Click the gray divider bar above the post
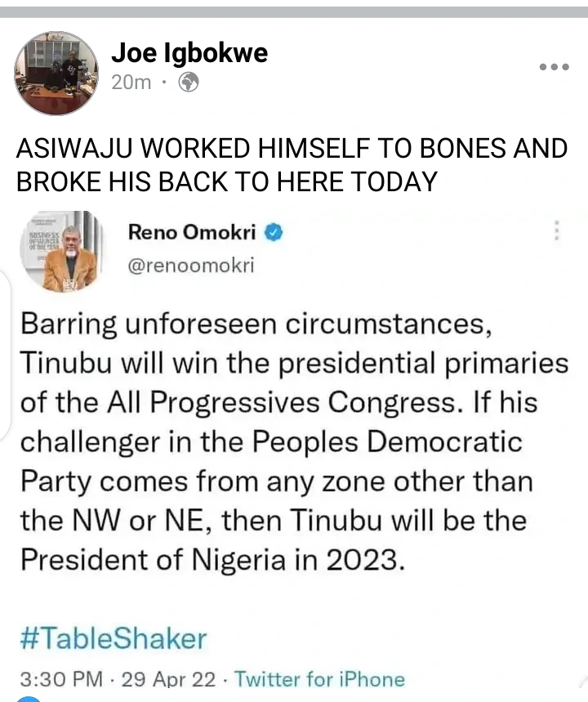Viewport: 588px width, 702px height. (x=294, y=11)
